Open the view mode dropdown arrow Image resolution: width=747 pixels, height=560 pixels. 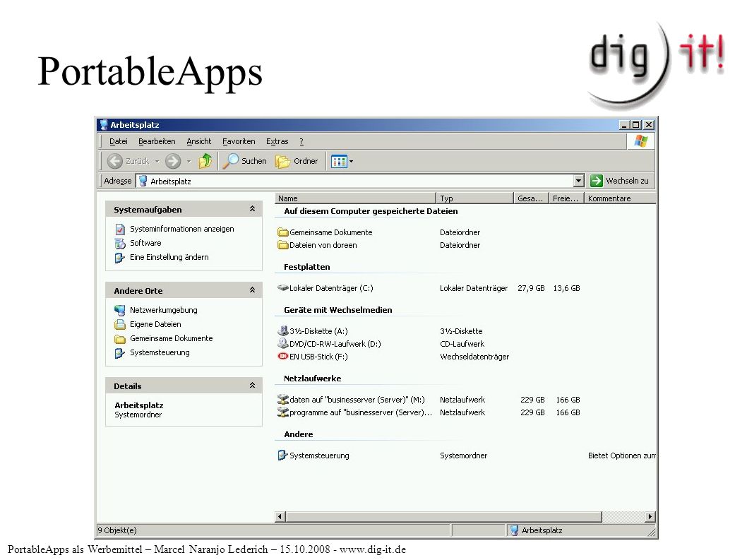tap(351, 161)
